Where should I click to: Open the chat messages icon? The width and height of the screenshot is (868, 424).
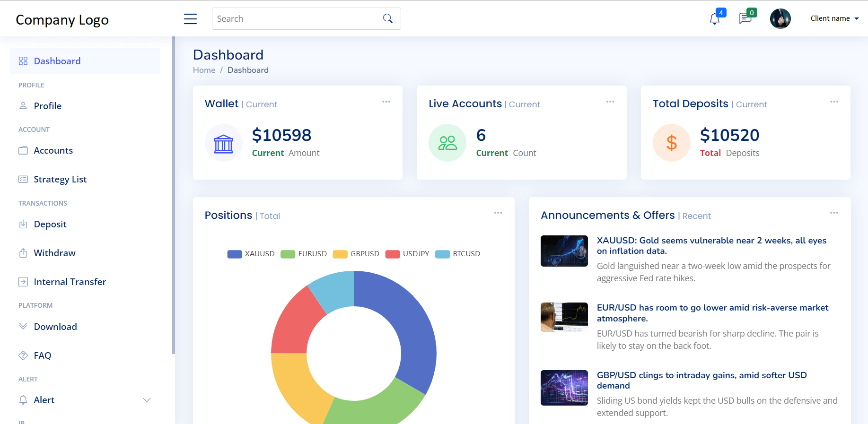pyautogui.click(x=745, y=19)
